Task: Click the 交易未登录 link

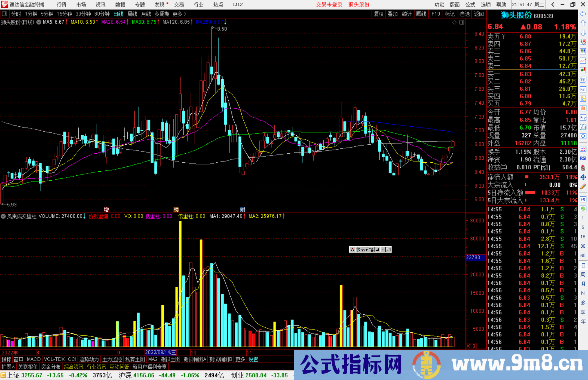Action: [329, 4]
